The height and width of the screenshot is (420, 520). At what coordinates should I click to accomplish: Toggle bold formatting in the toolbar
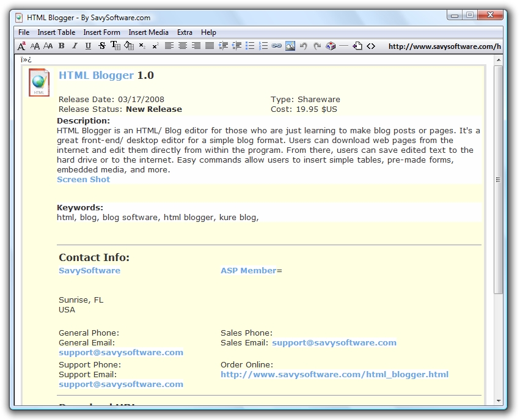click(62, 46)
